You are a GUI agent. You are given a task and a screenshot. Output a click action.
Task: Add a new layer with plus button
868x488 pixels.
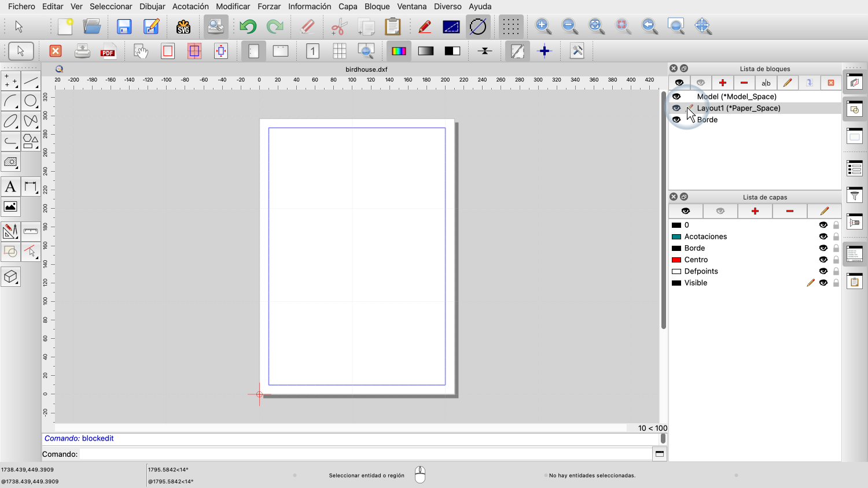(755, 211)
